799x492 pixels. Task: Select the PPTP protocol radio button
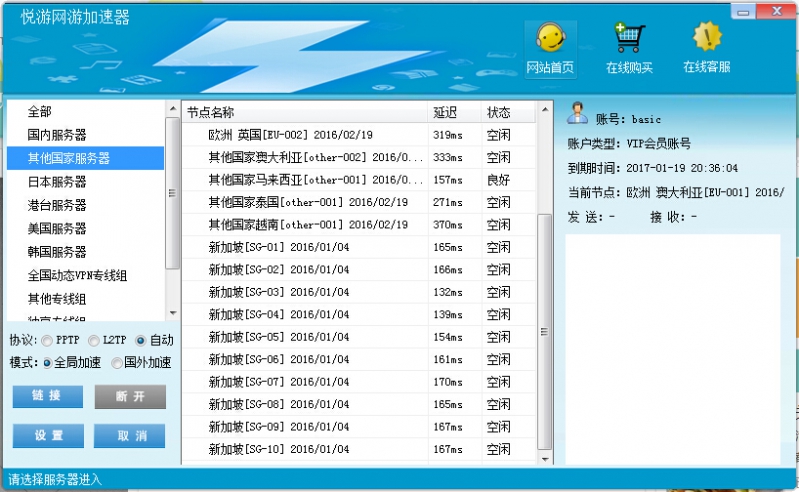click(x=47, y=340)
